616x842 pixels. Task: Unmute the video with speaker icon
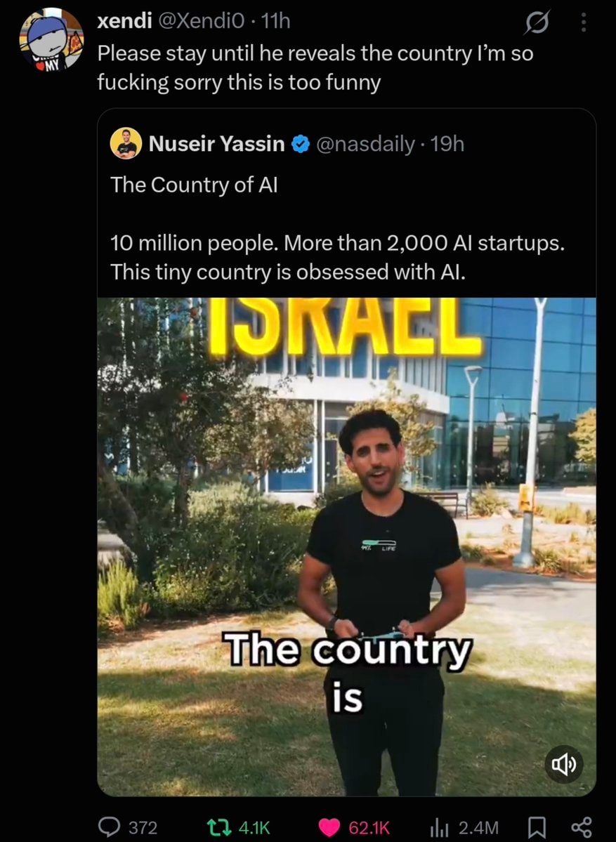point(563,764)
